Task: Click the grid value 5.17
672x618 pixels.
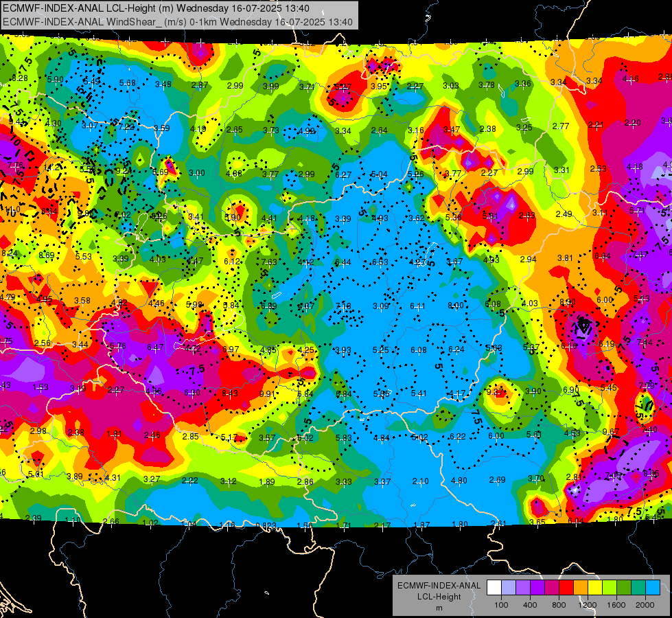Action: pos(229,437)
